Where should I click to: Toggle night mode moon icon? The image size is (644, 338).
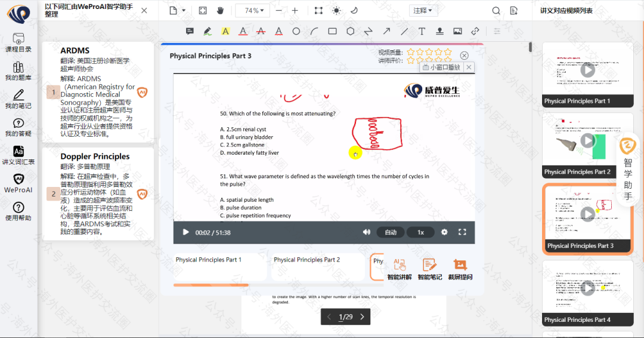[x=354, y=10]
